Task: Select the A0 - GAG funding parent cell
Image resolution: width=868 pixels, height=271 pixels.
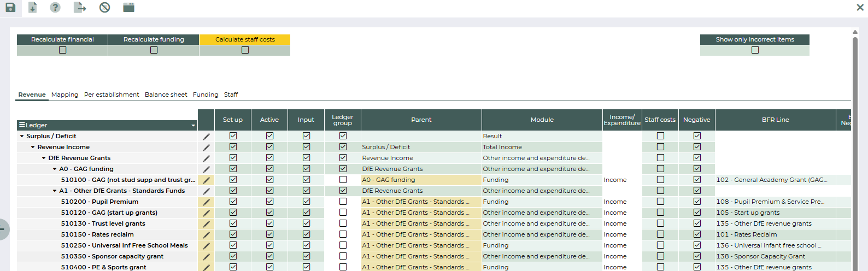Action: coord(421,180)
